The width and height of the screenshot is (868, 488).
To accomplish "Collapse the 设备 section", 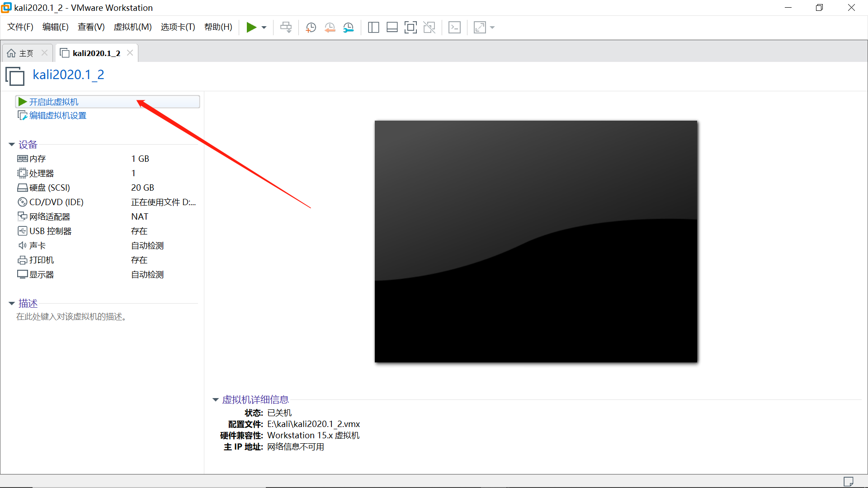I will (12, 145).
